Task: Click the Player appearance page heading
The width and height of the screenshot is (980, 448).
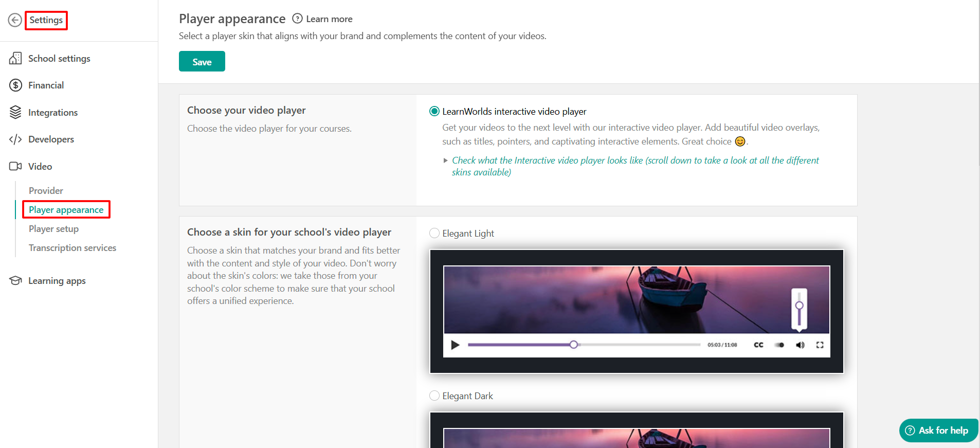Action: coord(232,19)
